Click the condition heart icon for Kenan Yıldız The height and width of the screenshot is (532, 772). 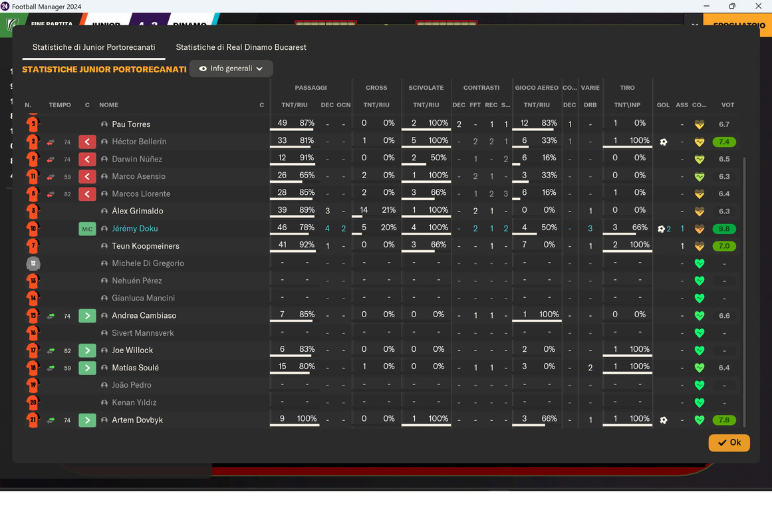point(699,402)
